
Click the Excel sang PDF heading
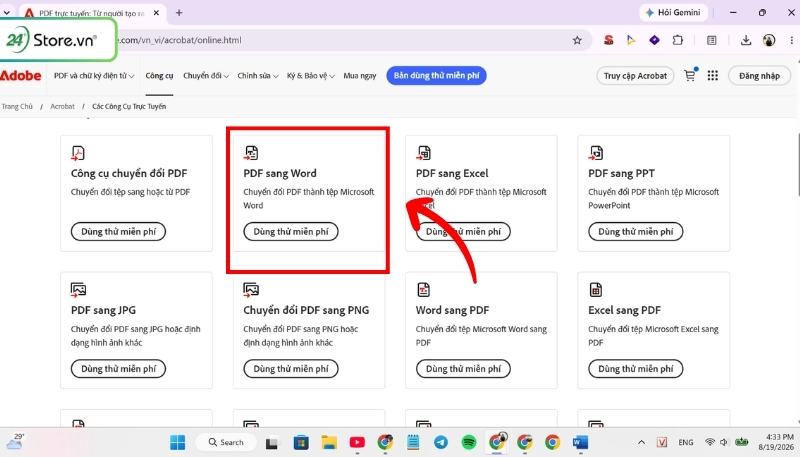624,310
